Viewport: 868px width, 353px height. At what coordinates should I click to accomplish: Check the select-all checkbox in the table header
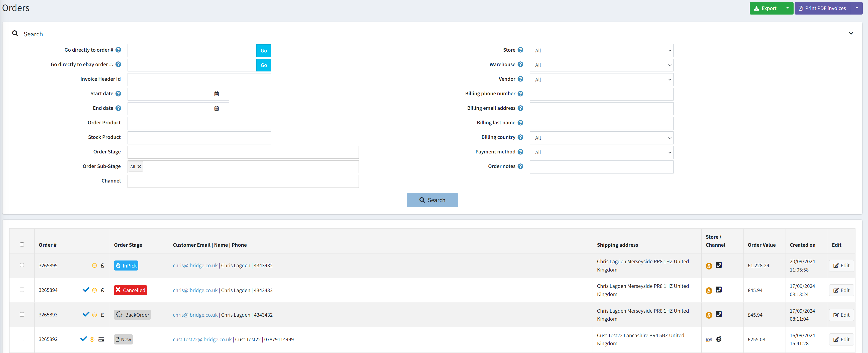pyautogui.click(x=22, y=244)
